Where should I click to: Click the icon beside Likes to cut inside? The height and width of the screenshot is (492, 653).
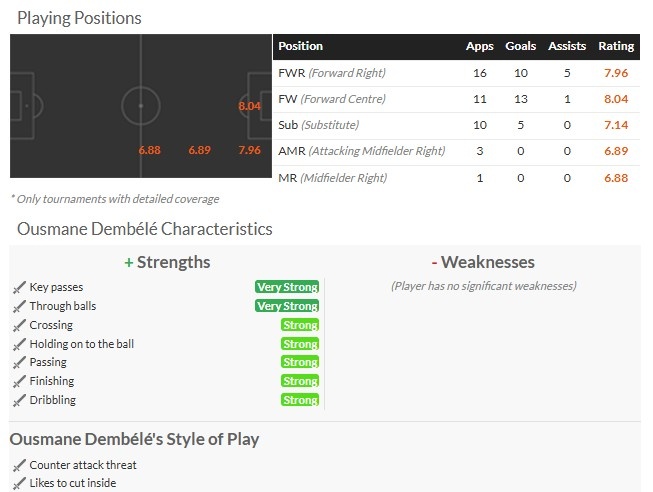tap(18, 484)
